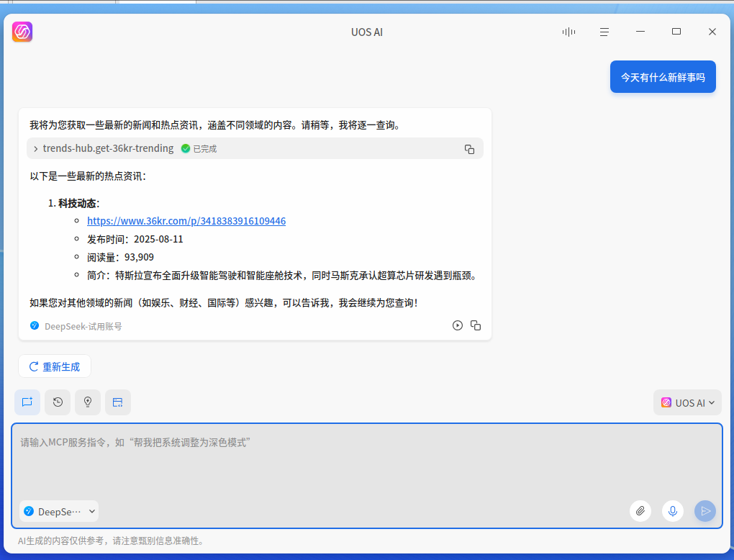Viewport: 734px width, 560px height.
Task: Click the trends-hub.get-36kr-trending tool name
Action: pyautogui.click(x=108, y=148)
